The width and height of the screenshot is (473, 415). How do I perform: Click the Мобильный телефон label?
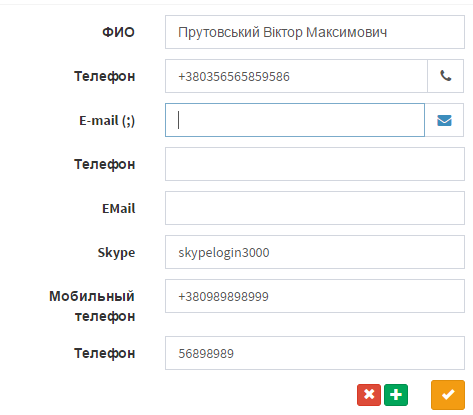[x=92, y=306]
